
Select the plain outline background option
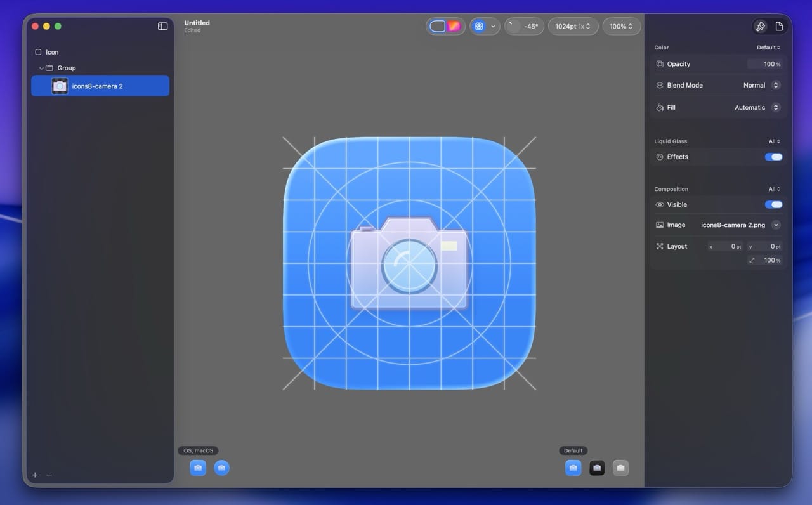tap(437, 26)
